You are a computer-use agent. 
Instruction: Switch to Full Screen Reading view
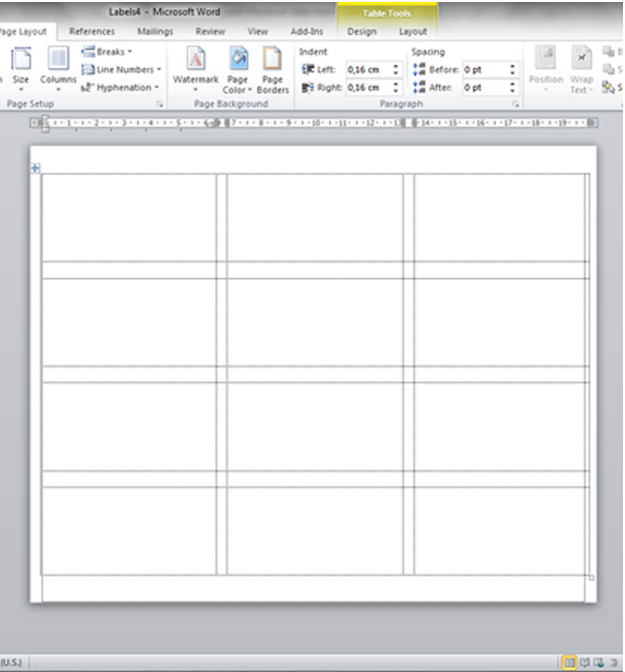point(585,662)
